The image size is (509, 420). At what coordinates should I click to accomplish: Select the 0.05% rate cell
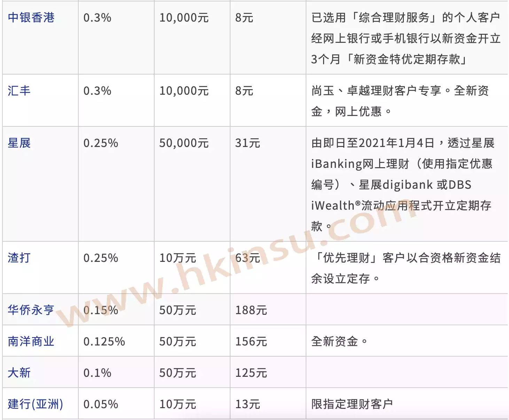[101, 404]
